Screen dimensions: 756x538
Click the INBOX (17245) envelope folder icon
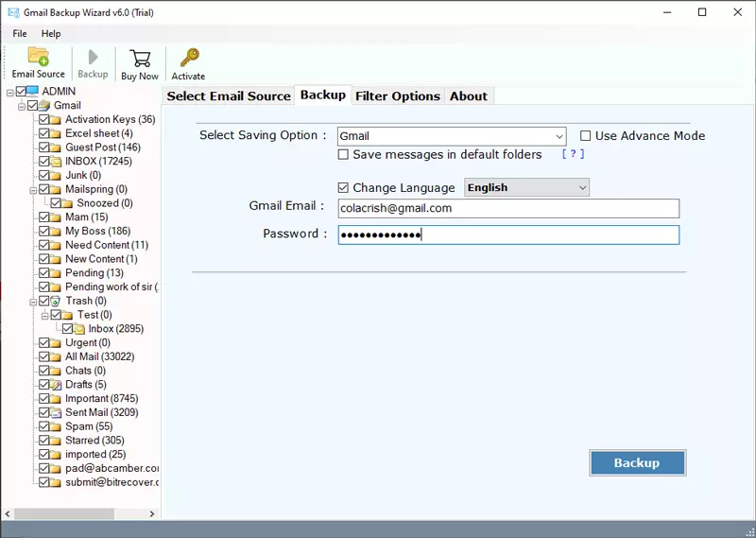coord(56,161)
